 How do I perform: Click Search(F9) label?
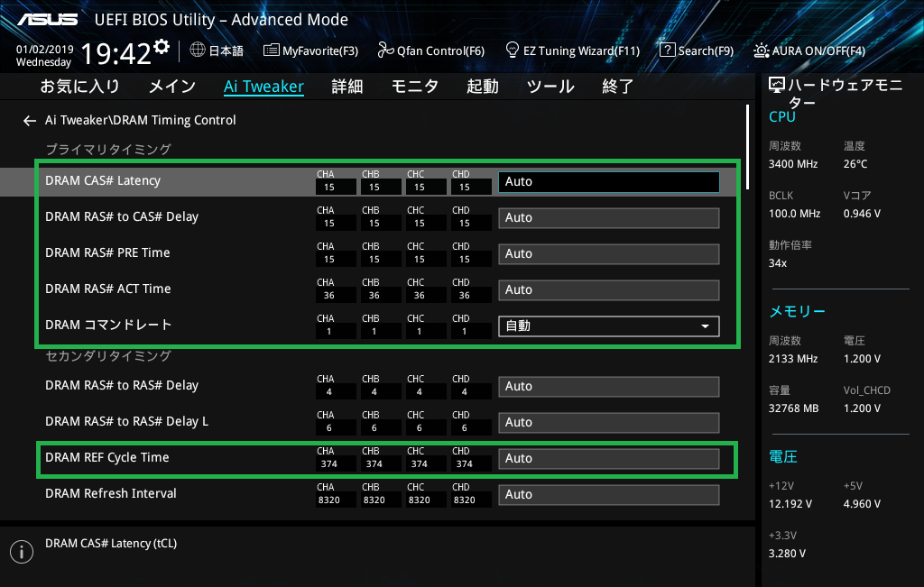[706, 50]
